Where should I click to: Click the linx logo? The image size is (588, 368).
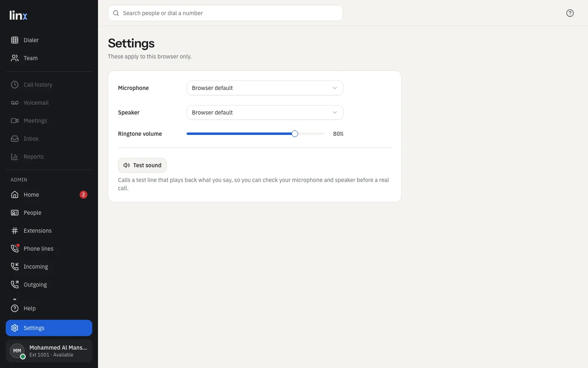(18, 16)
